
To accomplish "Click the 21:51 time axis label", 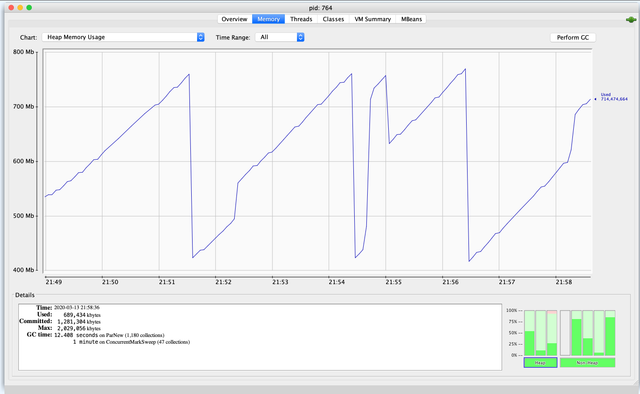I will click(167, 282).
